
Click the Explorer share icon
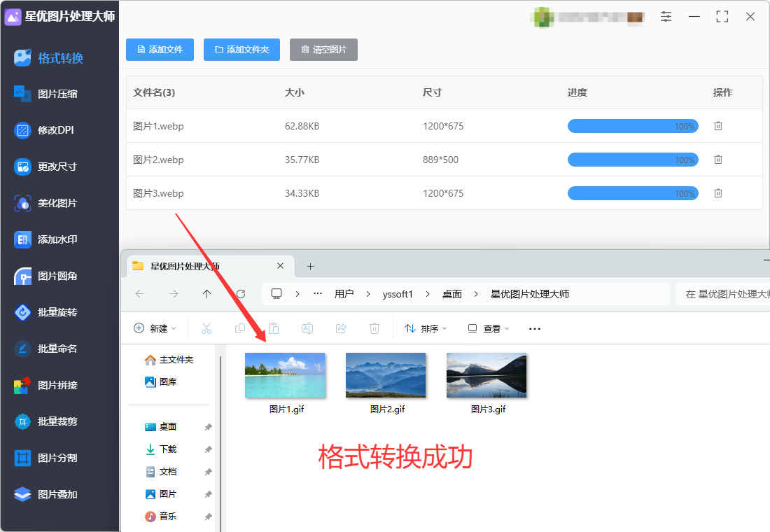[x=341, y=328]
